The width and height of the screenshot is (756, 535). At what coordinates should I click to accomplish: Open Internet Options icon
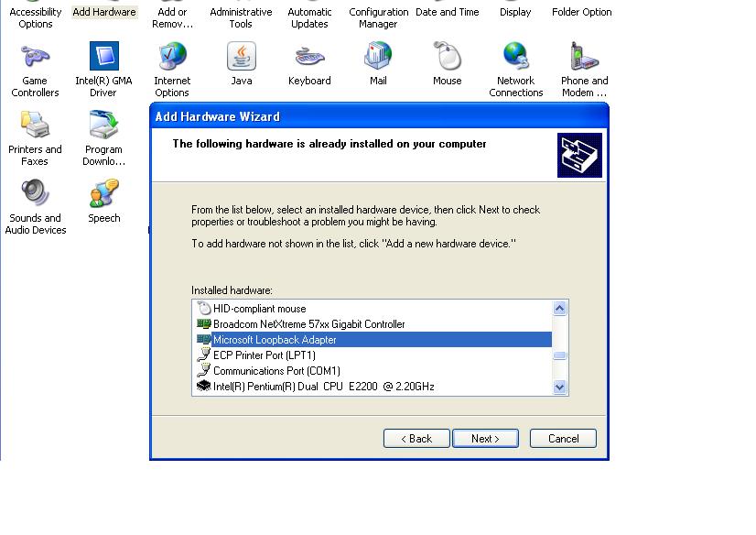pyautogui.click(x=172, y=56)
